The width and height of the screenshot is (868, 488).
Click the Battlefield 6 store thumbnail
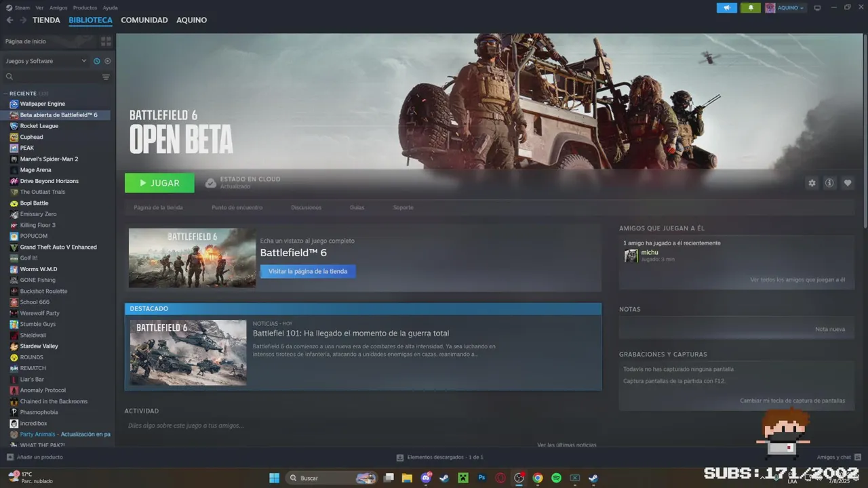point(192,258)
